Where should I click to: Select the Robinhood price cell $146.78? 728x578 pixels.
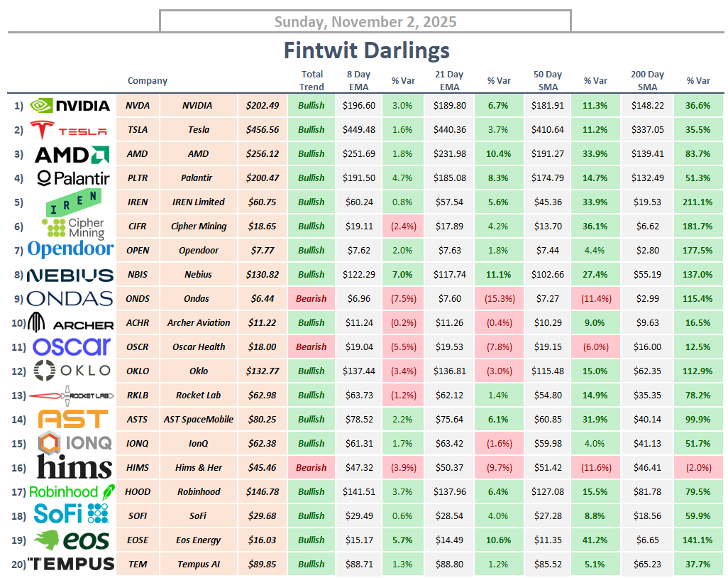point(263,492)
